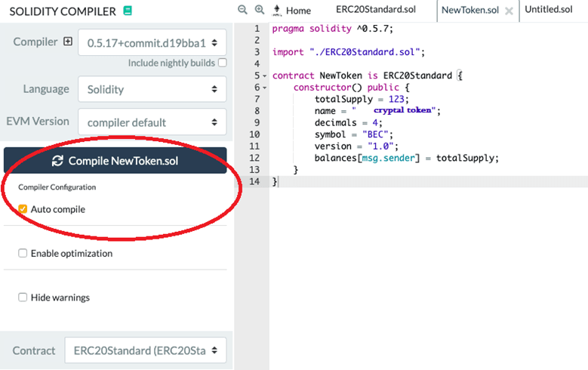Disable the Auto compile checkbox
Screen dimensions: 588x370
pyautogui.click(x=23, y=209)
